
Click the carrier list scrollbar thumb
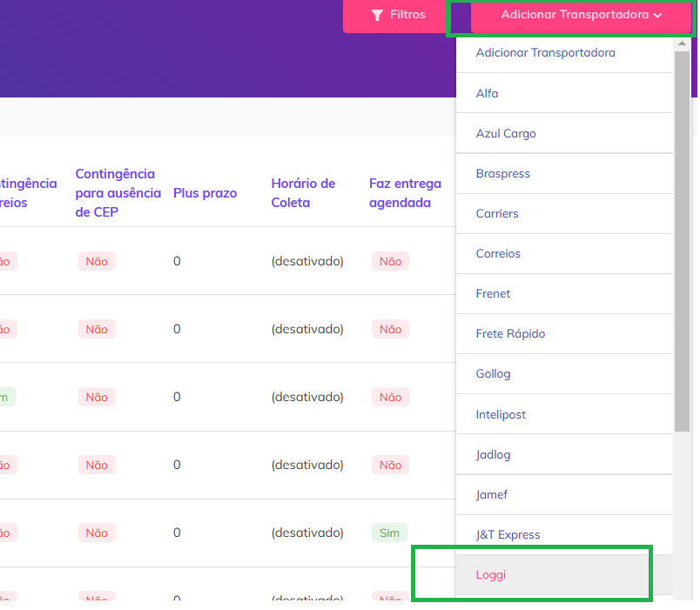tap(682, 241)
